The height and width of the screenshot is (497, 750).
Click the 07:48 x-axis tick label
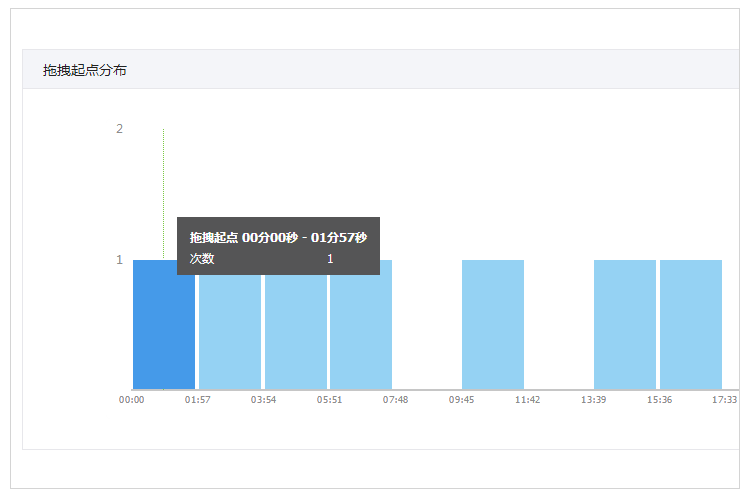pyautogui.click(x=395, y=400)
